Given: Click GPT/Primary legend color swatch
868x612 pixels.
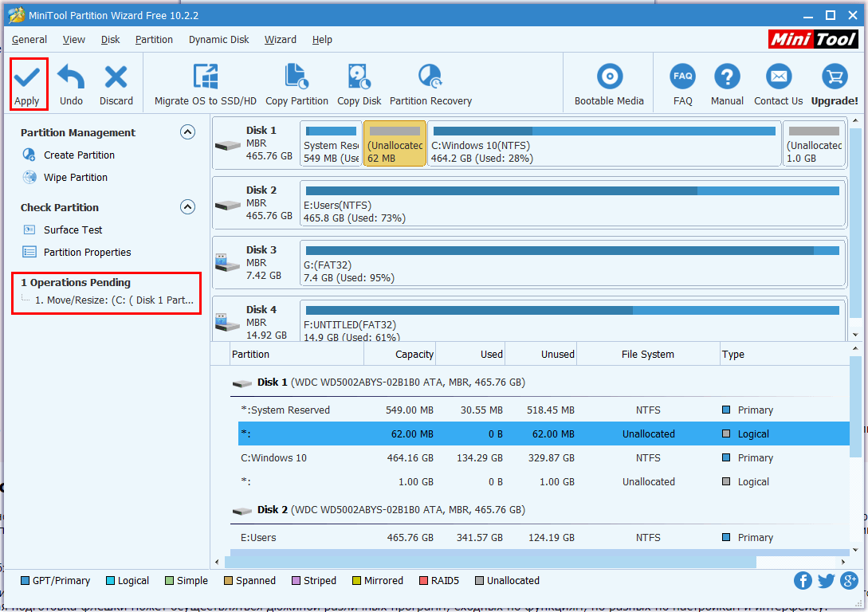Looking at the screenshot, I should (25, 580).
